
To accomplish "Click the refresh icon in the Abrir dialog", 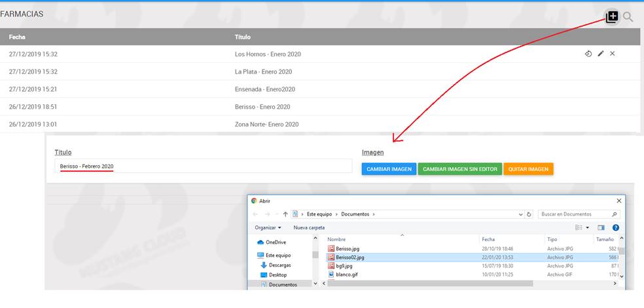I will pos(529,214).
